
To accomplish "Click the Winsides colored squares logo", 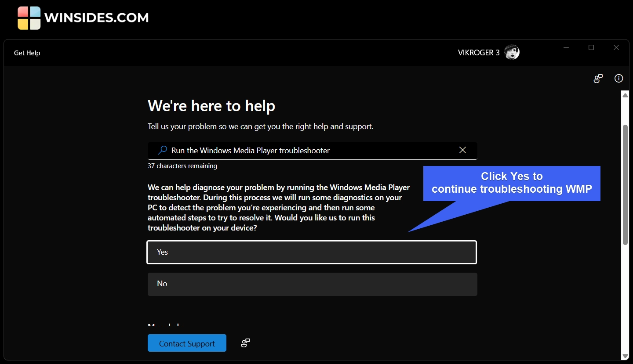I will click(x=29, y=18).
